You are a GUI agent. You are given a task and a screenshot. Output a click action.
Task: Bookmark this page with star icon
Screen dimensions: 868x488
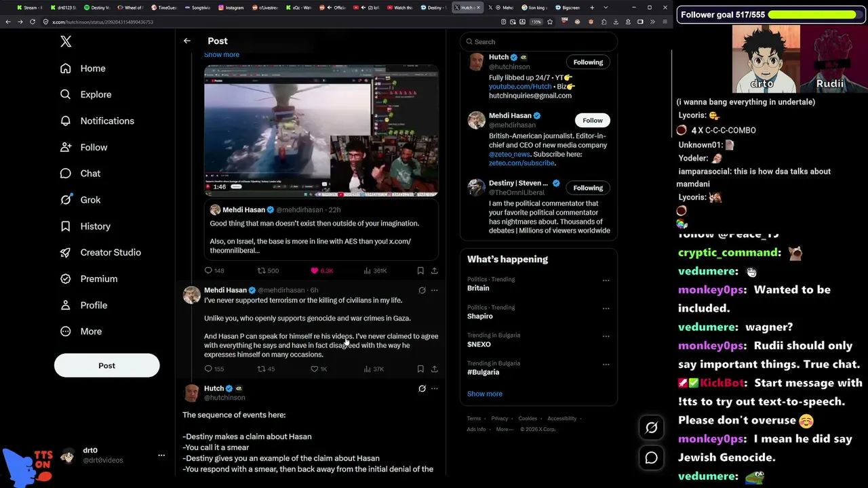pyautogui.click(x=550, y=22)
